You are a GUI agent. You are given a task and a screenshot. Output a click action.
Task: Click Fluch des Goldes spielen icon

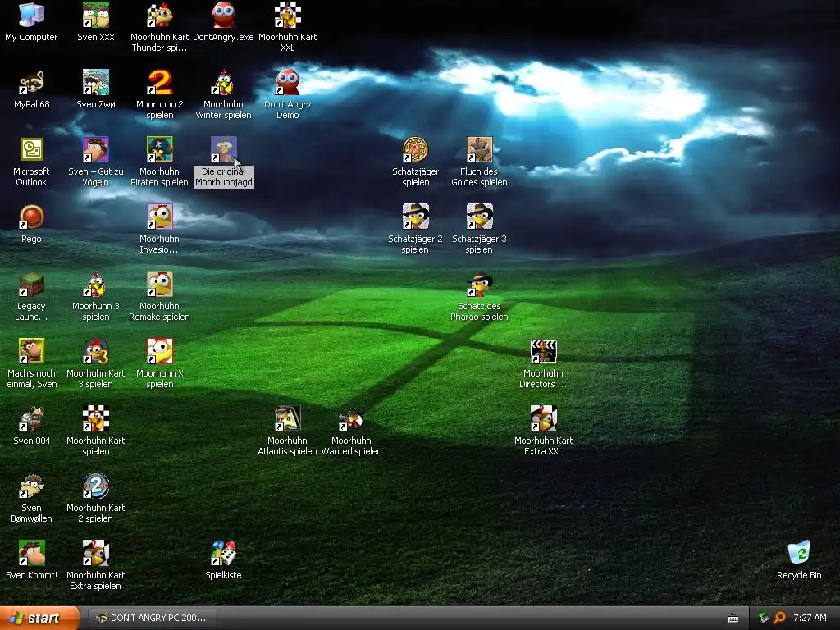(479, 149)
